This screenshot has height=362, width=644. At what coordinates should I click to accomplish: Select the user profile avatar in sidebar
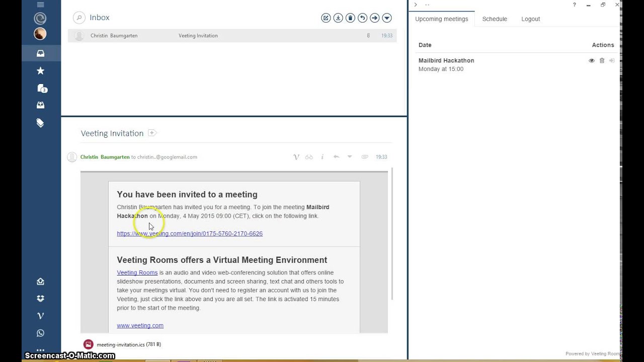coord(40,34)
